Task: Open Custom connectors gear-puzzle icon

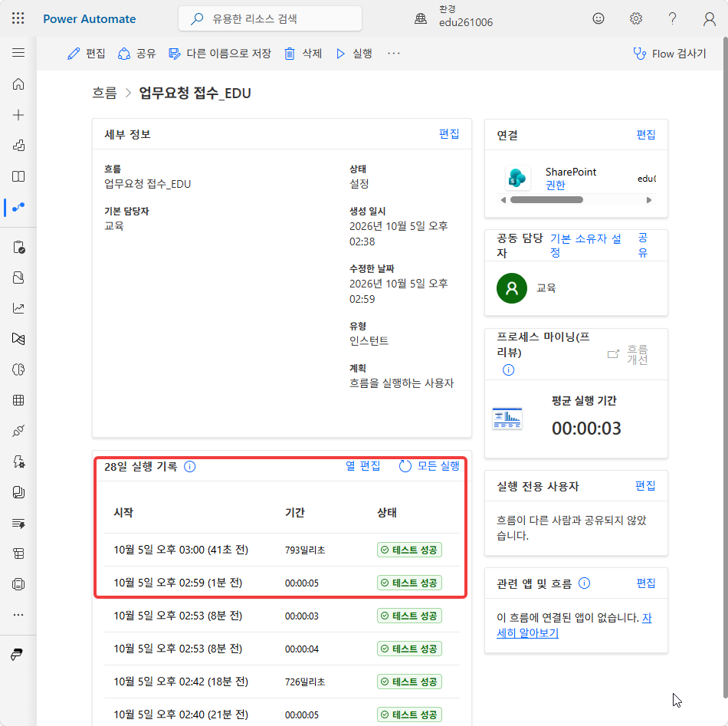Action: click(18, 462)
